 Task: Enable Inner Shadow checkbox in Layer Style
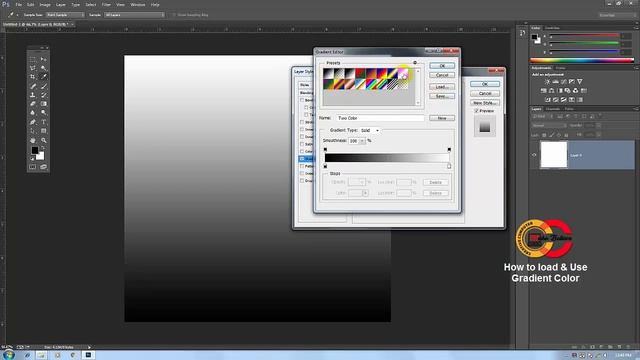[x=302, y=129]
